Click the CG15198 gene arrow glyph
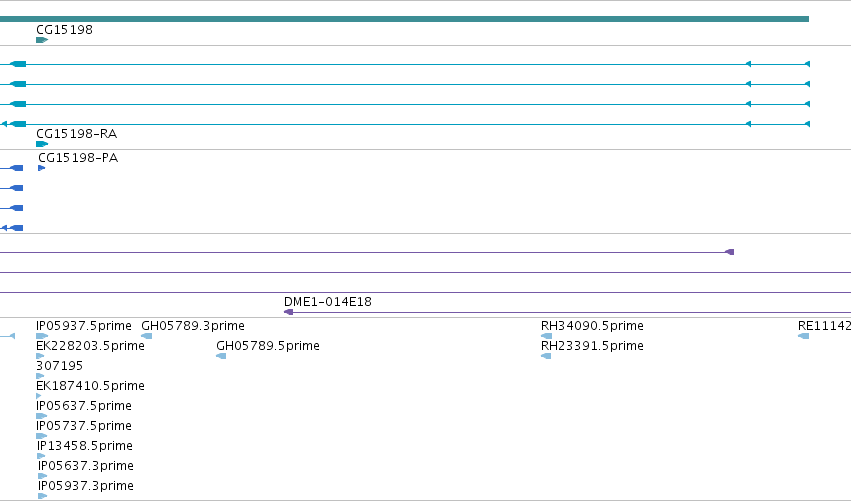 pos(42,40)
